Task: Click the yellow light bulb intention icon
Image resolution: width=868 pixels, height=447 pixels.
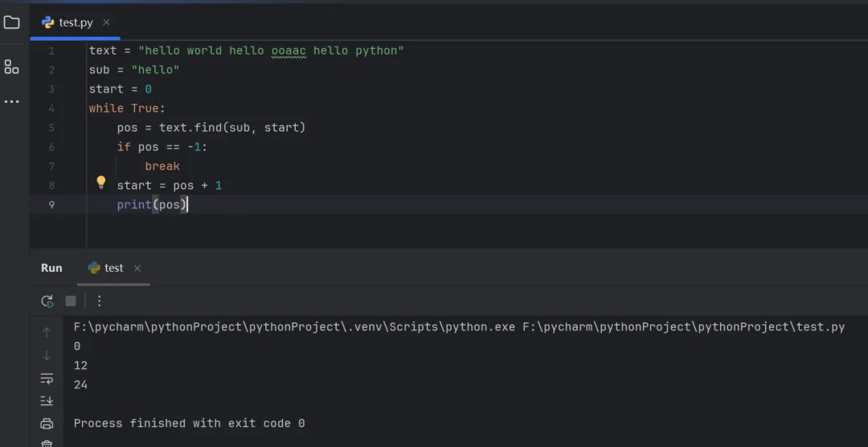Action: click(101, 182)
